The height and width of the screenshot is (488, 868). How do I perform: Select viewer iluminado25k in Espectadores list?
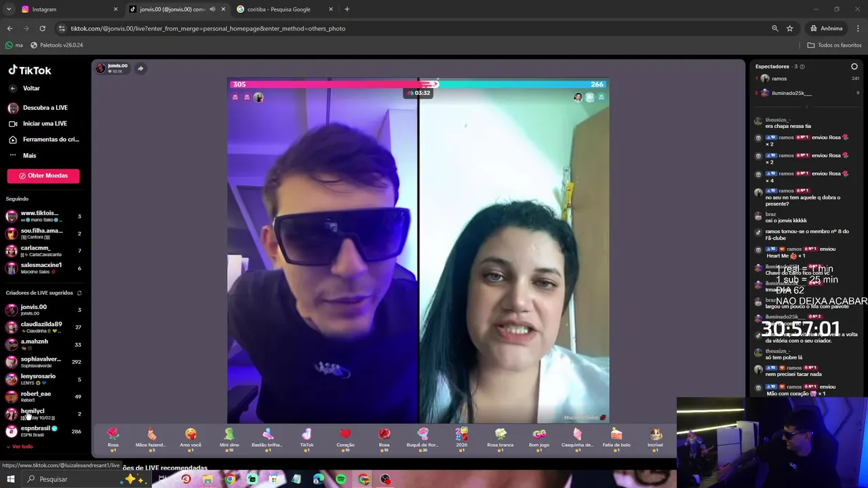pyautogui.click(x=807, y=93)
